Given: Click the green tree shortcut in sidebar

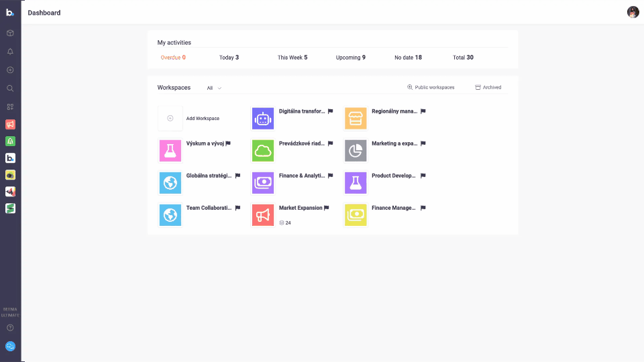Looking at the screenshot, I should tap(10, 141).
